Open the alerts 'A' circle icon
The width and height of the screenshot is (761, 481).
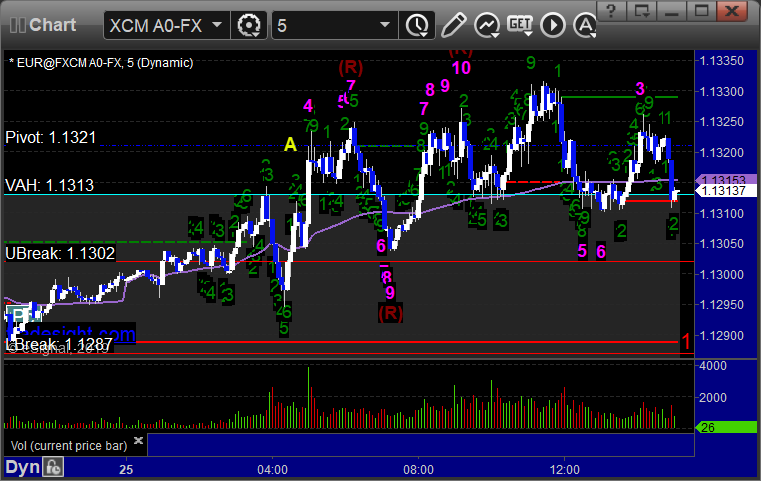(x=585, y=25)
